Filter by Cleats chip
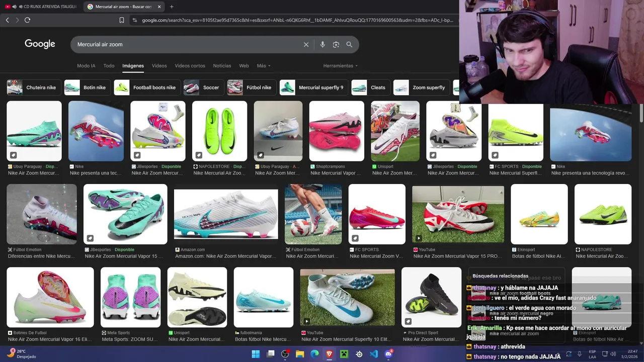Screen dimensions: 644x362 click(371, 87)
